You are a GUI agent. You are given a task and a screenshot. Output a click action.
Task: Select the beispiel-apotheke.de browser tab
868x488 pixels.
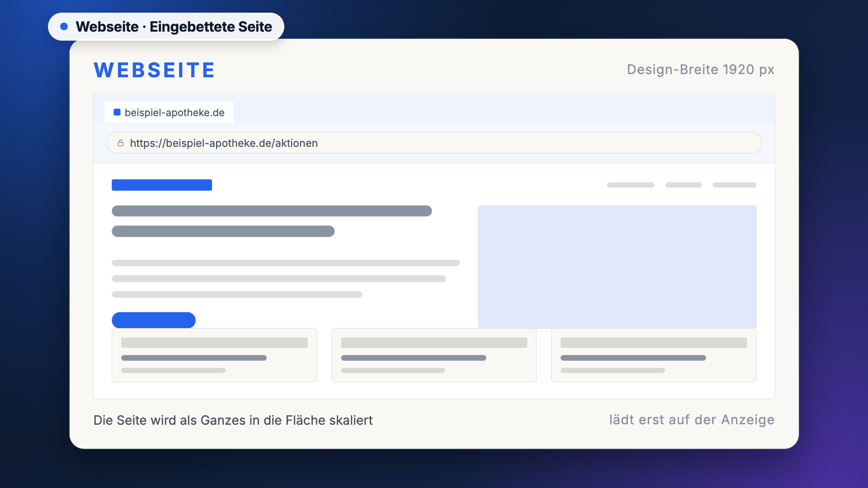pyautogui.click(x=169, y=112)
